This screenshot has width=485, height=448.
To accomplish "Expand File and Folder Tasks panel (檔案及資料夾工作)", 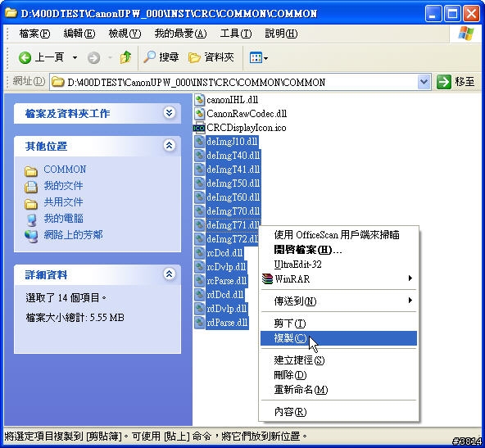I will point(170,113).
